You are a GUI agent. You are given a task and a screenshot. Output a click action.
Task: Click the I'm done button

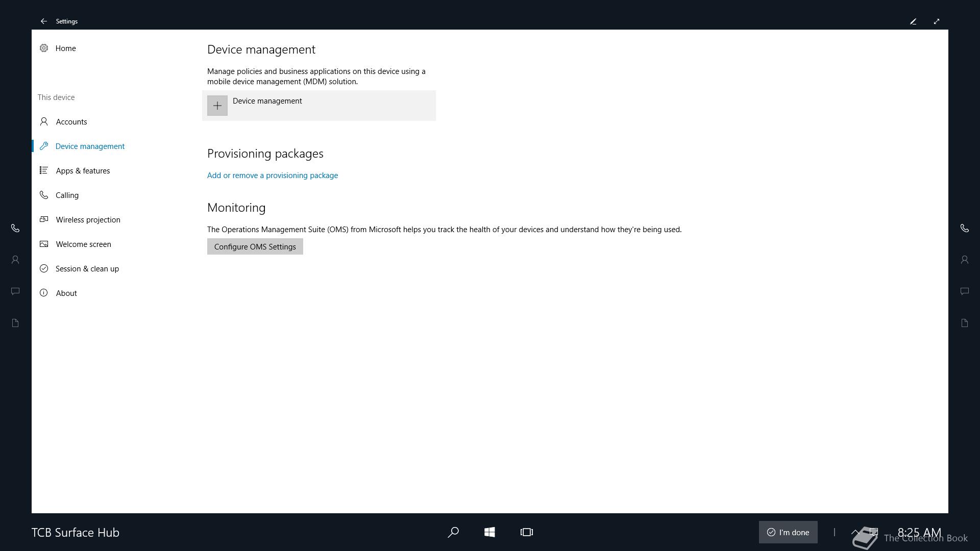[x=788, y=532]
